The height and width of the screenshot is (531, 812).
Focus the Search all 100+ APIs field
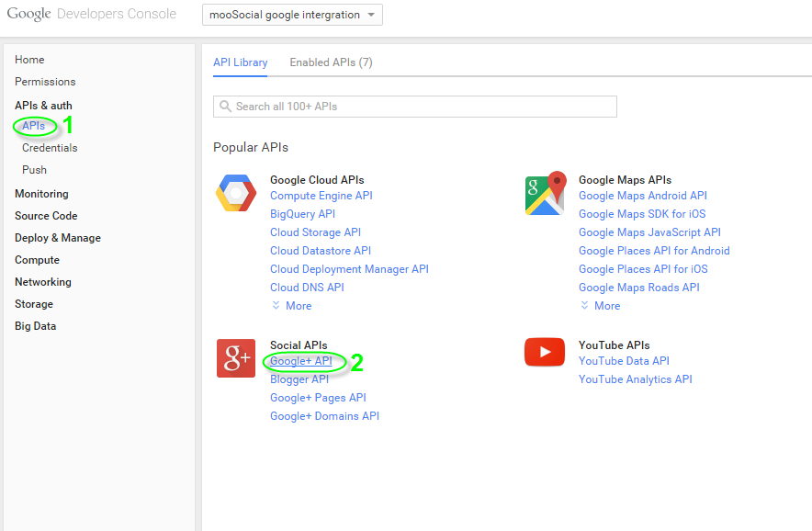(x=415, y=107)
